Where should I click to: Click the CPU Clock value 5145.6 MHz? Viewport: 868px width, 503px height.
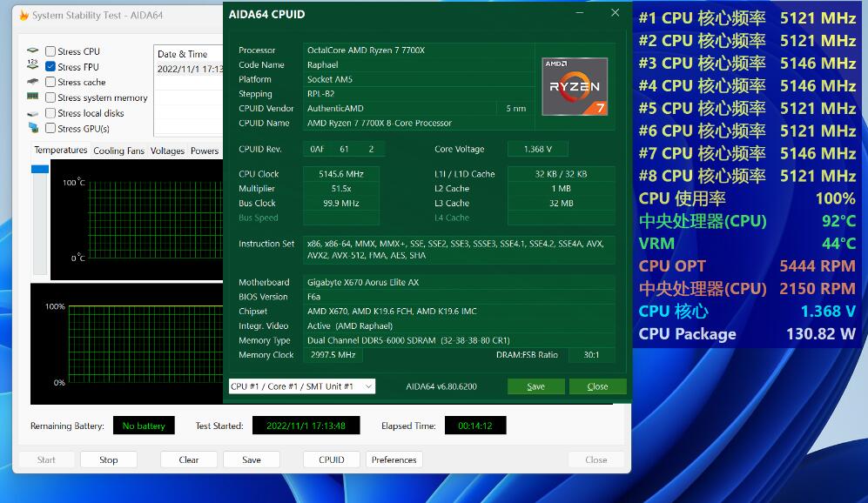(x=341, y=174)
